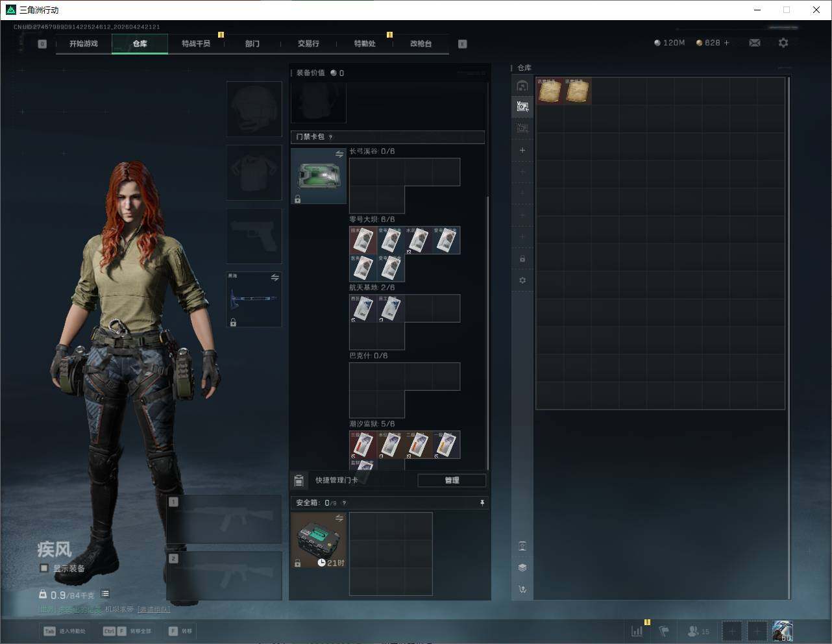Select the first 航天基地 keycard

tap(363, 308)
